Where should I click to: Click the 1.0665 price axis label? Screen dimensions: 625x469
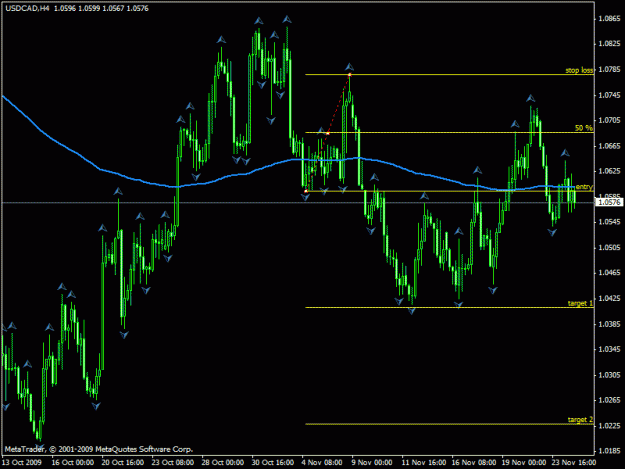point(609,146)
